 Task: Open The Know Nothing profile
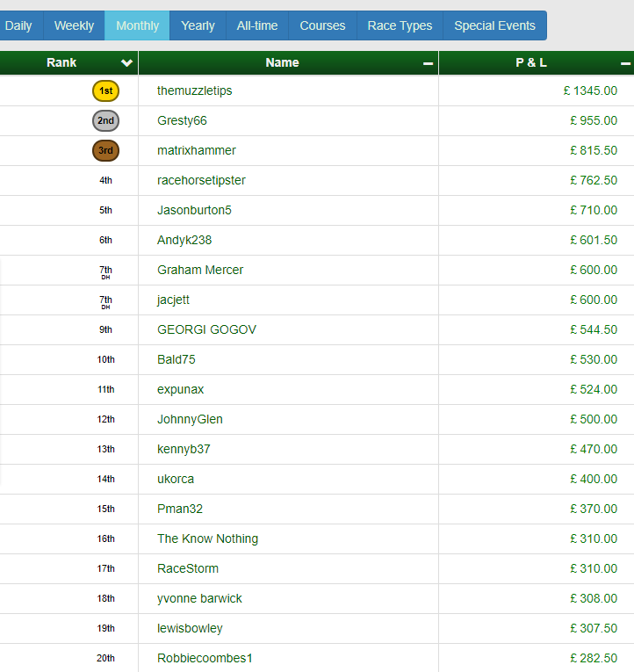[207, 538]
